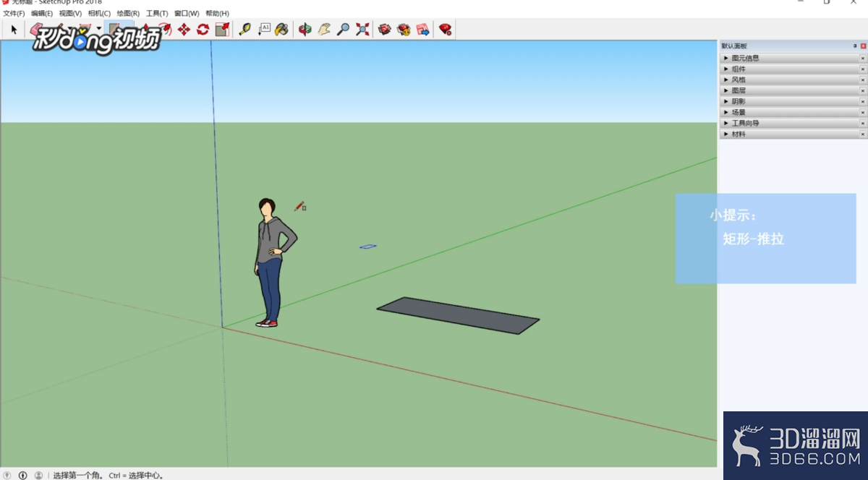This screenshot has height=480, width=868.
Task: Close the 材料 panel row
Action: 862,134
